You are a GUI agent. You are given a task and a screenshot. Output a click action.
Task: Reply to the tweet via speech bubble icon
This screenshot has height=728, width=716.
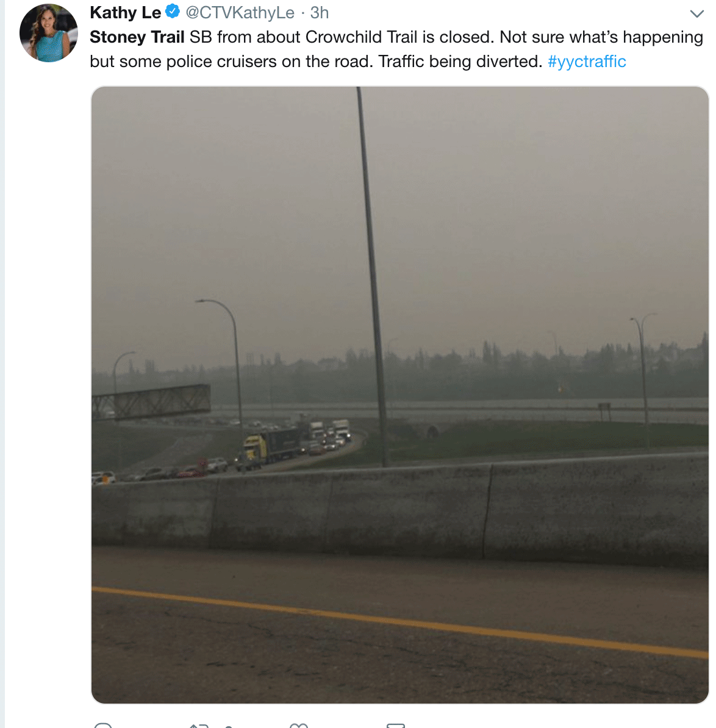click(x=103, y=725)
